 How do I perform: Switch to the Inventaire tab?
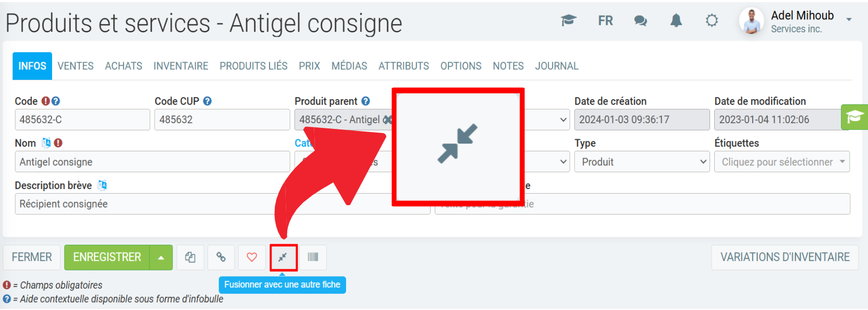point(181,66)
